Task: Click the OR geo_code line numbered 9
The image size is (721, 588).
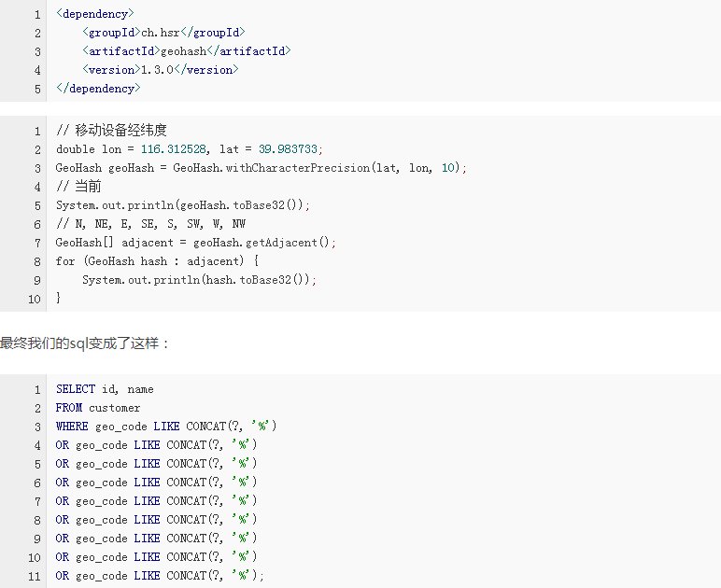Action: (156, 539)
